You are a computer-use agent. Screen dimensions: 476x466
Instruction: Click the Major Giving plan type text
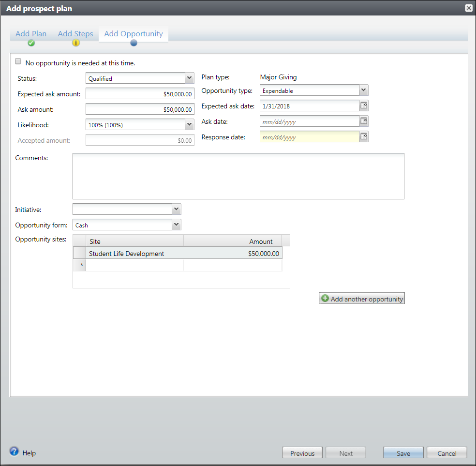click(x=278, y=77)
